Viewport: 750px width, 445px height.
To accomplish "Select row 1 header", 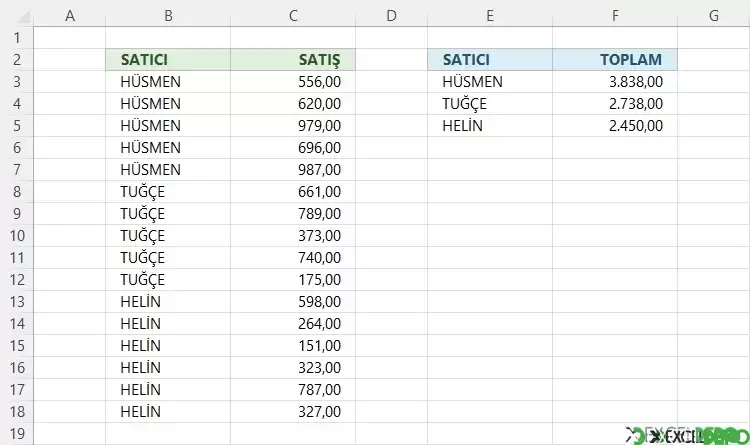I will click(x=17, y=38).
